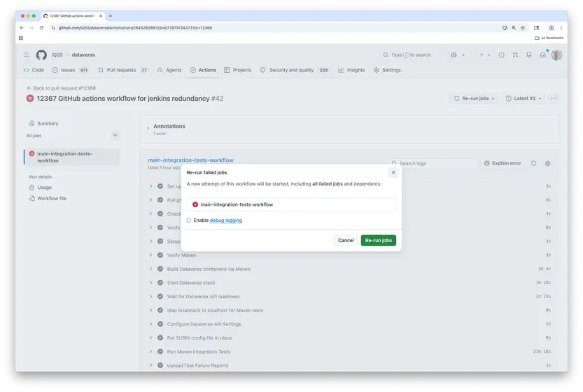Screen dimensions: 583x392
Task: Cancel the re-run dialog
Action: [346, 240]
